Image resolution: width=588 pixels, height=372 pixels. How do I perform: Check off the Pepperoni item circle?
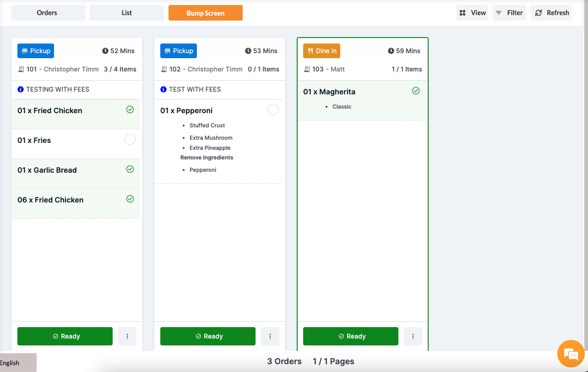272,109
